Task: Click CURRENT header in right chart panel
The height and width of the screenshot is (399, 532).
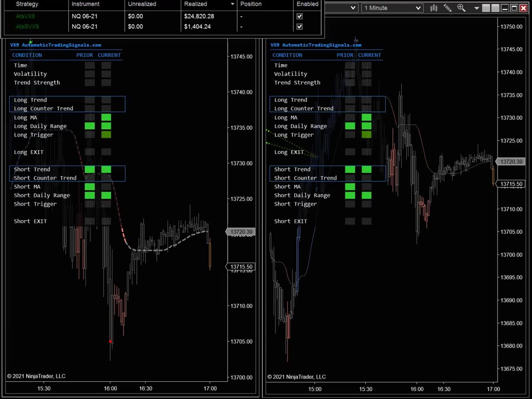Action: pyautogui.click(x=370, y=55)
